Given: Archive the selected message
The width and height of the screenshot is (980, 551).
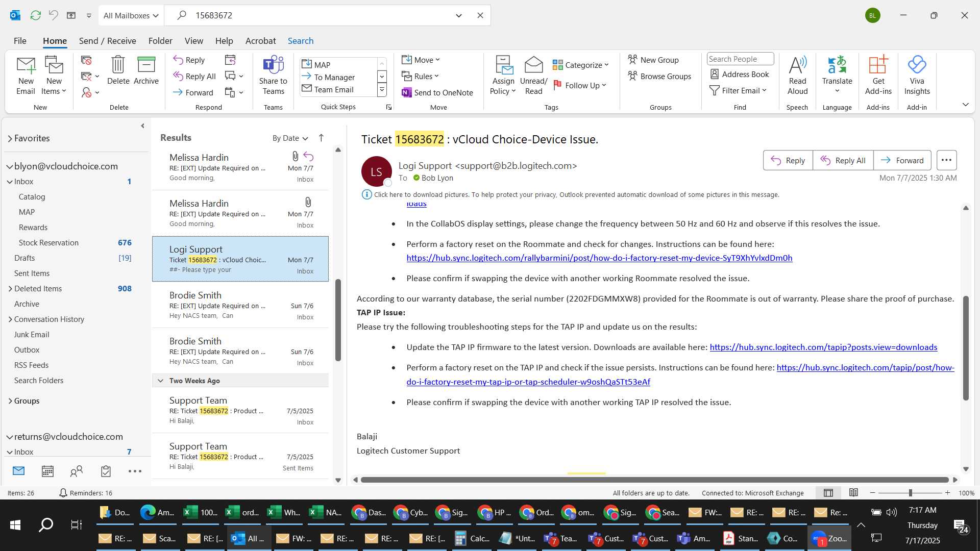Looking at the screenshot, I should (x=146, y=70).
